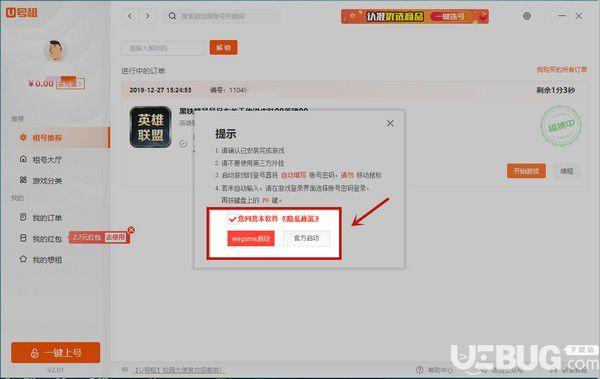Click the 续租 renew button
The width and height of the screenshot is (600, 379).
coord(567,171)
